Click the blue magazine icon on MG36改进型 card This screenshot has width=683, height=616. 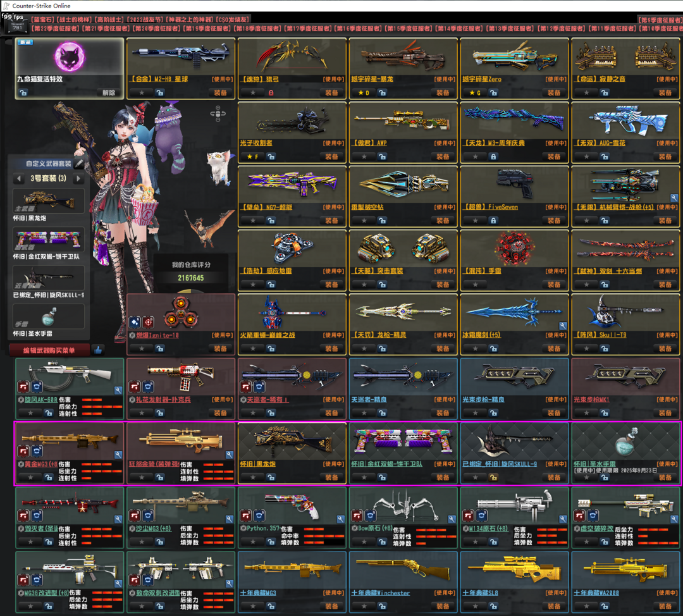point(37,580)
